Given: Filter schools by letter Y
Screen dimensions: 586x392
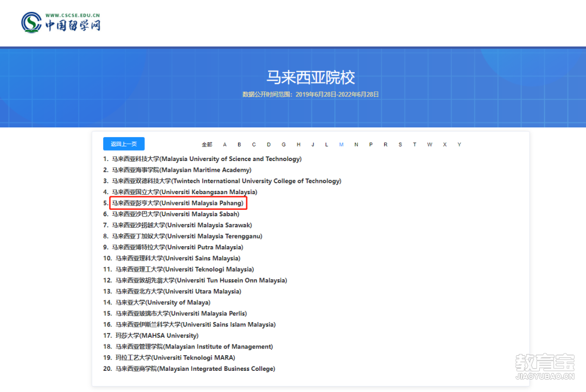Looking at the screenshot, I should [x=459, y=144].
